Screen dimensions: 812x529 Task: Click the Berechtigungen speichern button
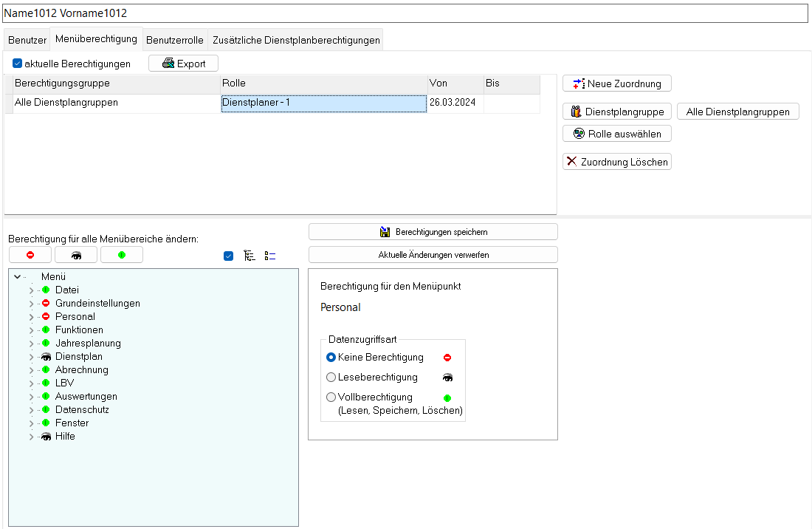433,232
